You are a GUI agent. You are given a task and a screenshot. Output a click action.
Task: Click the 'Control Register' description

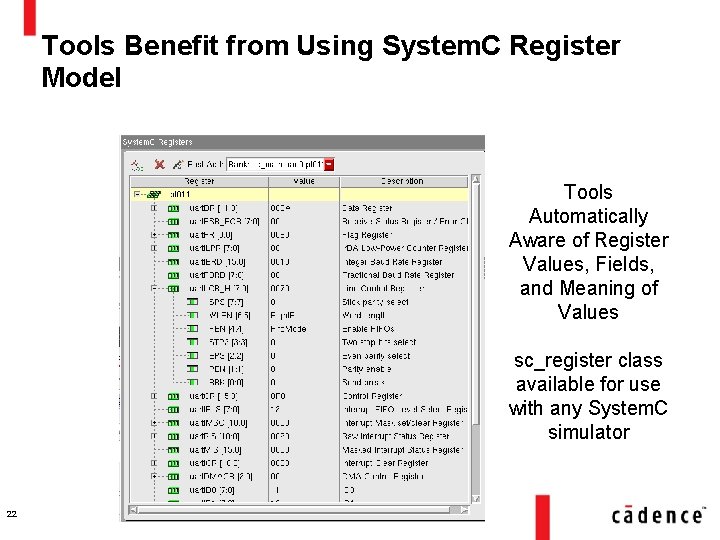click(372, 396)
